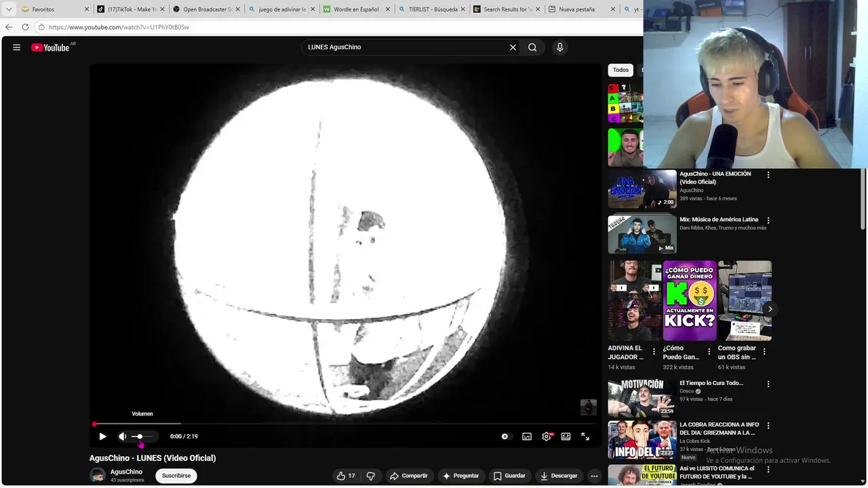This screenshot has width=868, height=488.
Task: Click the AgusChino - LUNES video title
Action: (x=153, y=458)
